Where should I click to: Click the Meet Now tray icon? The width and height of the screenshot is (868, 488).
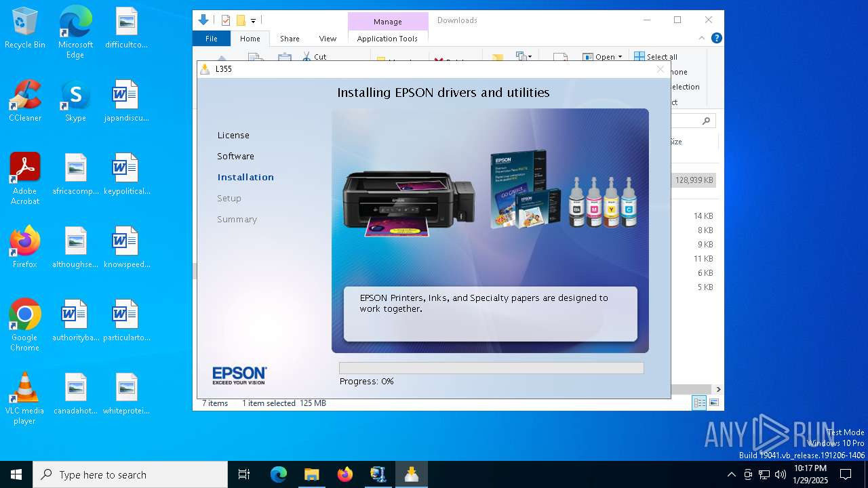point(748,474)
